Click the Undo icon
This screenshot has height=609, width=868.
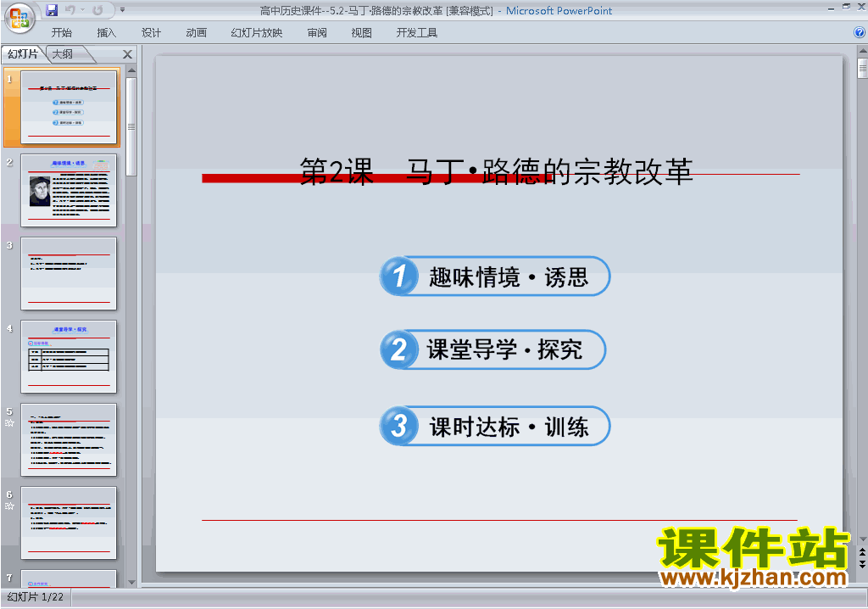pyautogui.click(x=70, y=10)
